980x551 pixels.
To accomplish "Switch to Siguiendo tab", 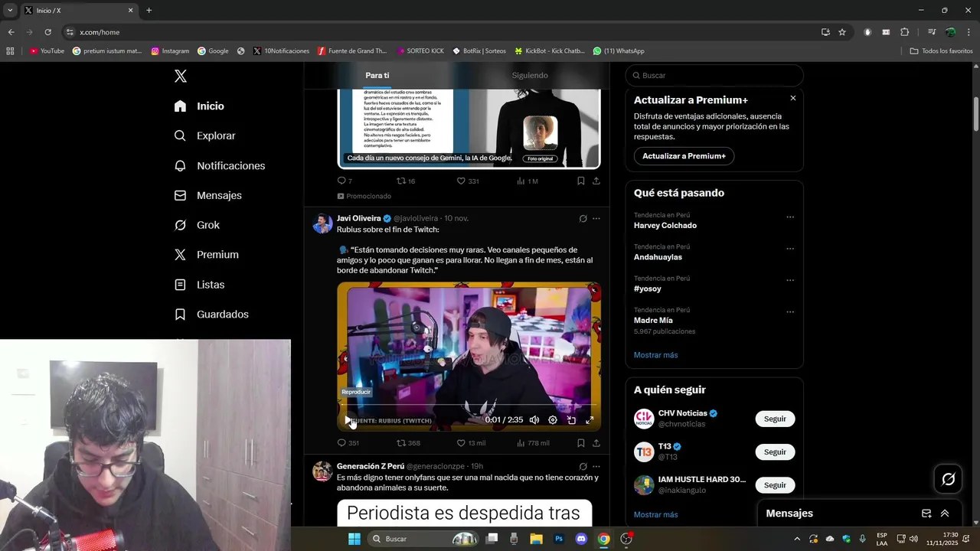I will click(530, 75).
